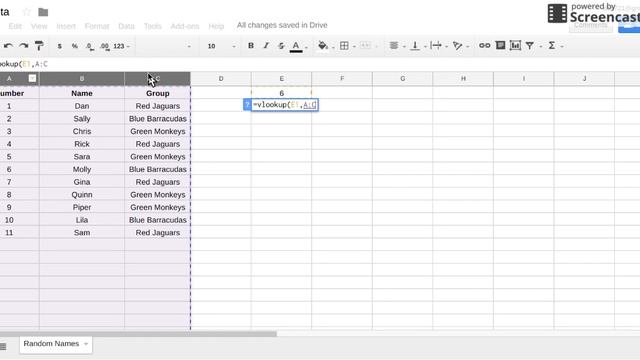Click the move-to-folder icon
The width and height of the screenshot is (640, 360).
click(x=43, y=12)
